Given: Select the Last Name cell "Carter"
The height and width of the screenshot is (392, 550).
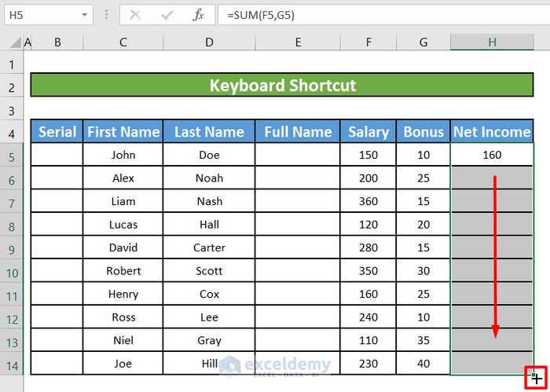Looking at the screenshot, I should [209, 247].
